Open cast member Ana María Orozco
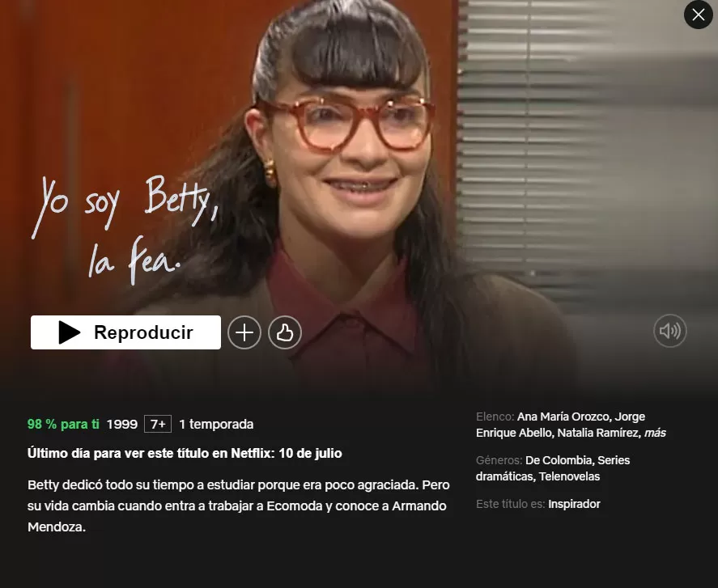 (564, 417)
